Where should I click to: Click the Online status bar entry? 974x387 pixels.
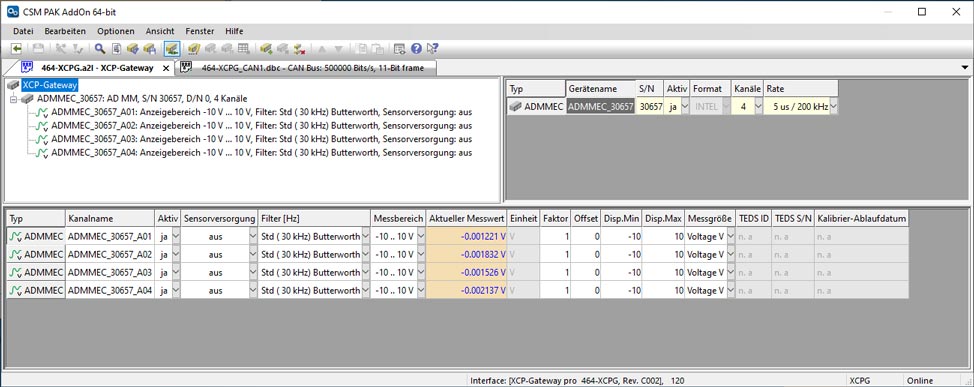click(x=920, y=381)
